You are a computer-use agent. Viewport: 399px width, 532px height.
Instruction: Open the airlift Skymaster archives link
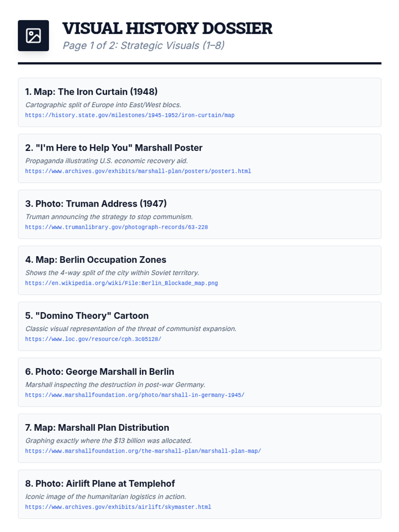click(x=118, y=507)
